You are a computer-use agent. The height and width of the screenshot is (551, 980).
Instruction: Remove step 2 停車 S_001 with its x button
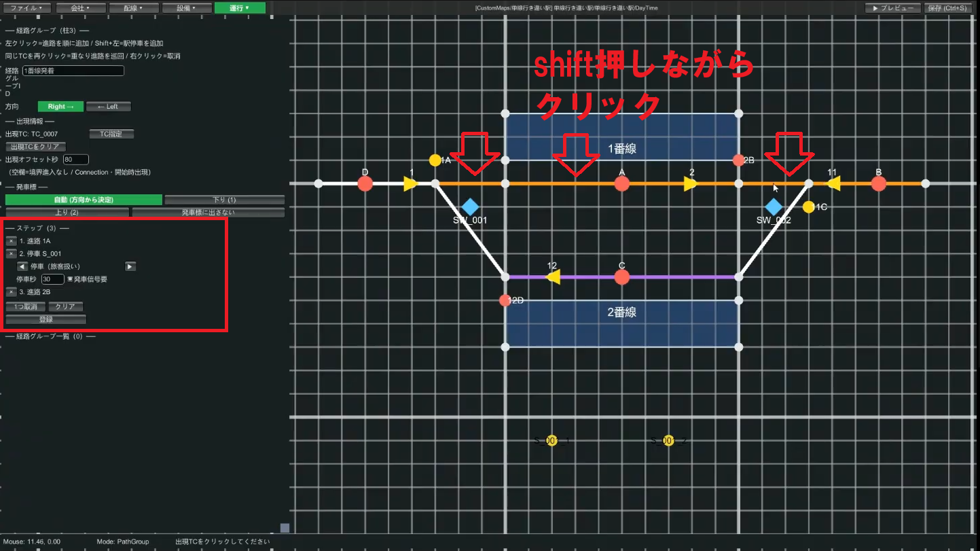click(x=11, y=253)
